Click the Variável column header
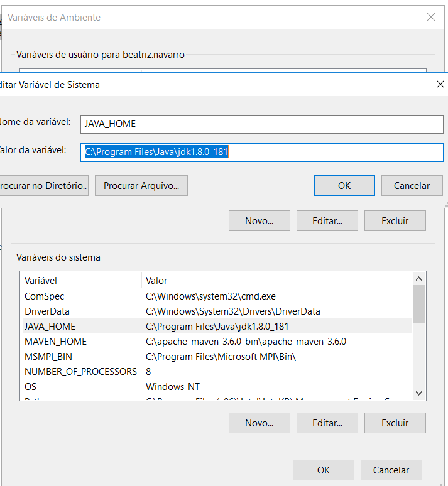Viewport: 448px width, 486px height. (81, 281)
